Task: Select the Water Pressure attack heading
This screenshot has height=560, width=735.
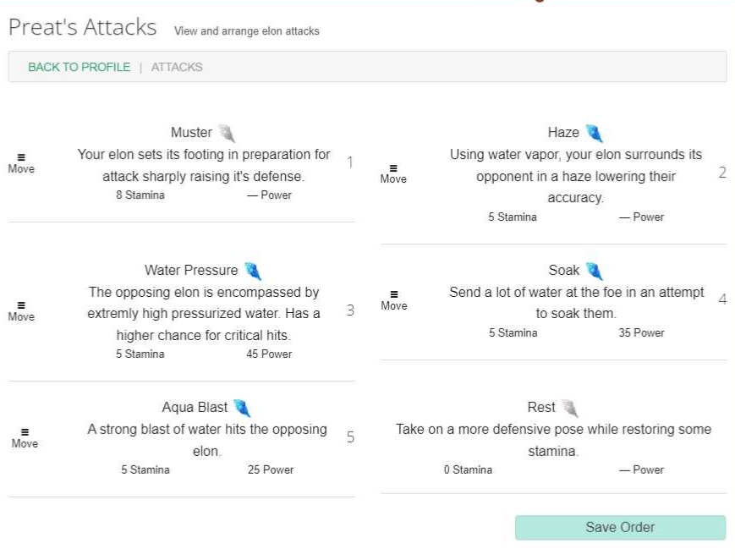Action: (x=191, y=271)
